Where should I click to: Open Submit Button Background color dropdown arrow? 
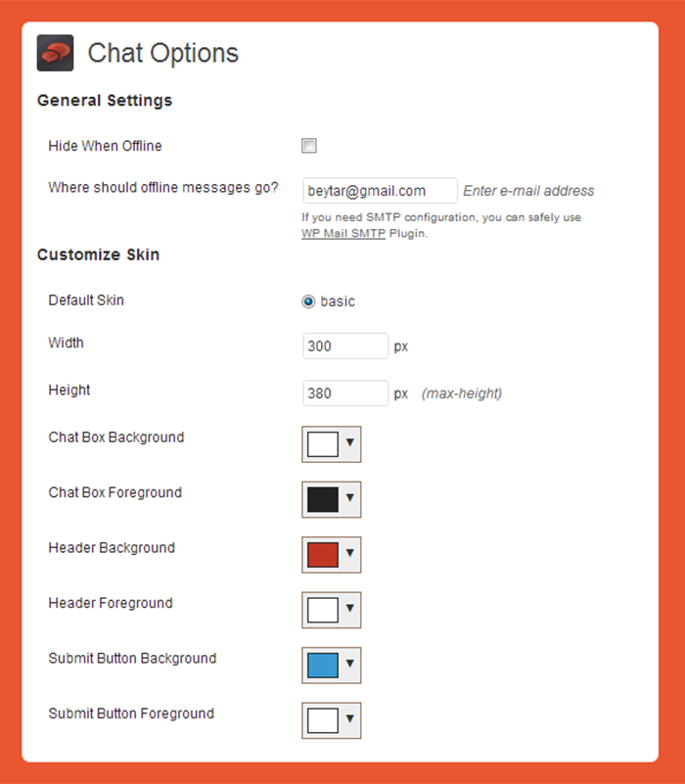(350, 664)
